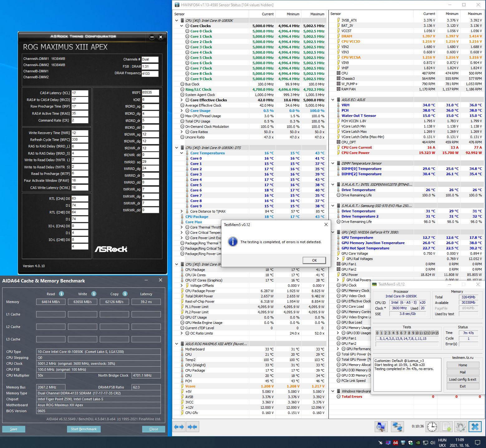Click Home button in TestMem5

coord(463,365)
